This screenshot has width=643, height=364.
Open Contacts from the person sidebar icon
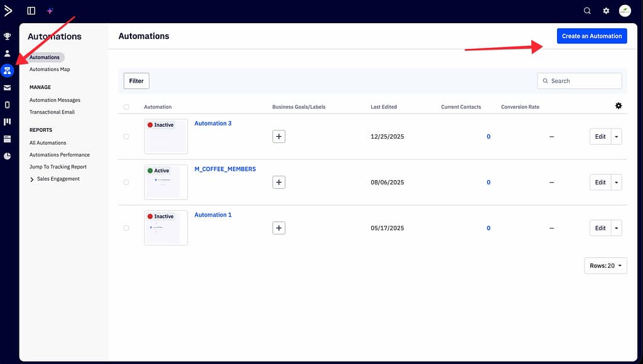tap(8, 53)
